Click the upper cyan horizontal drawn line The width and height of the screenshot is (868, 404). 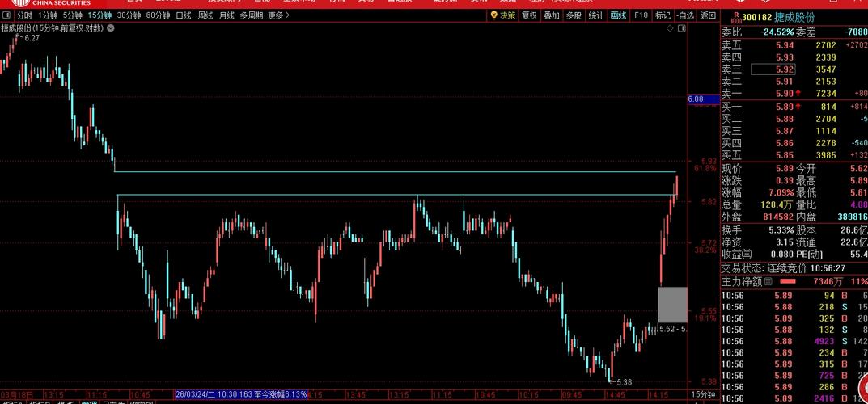(395, 172)
